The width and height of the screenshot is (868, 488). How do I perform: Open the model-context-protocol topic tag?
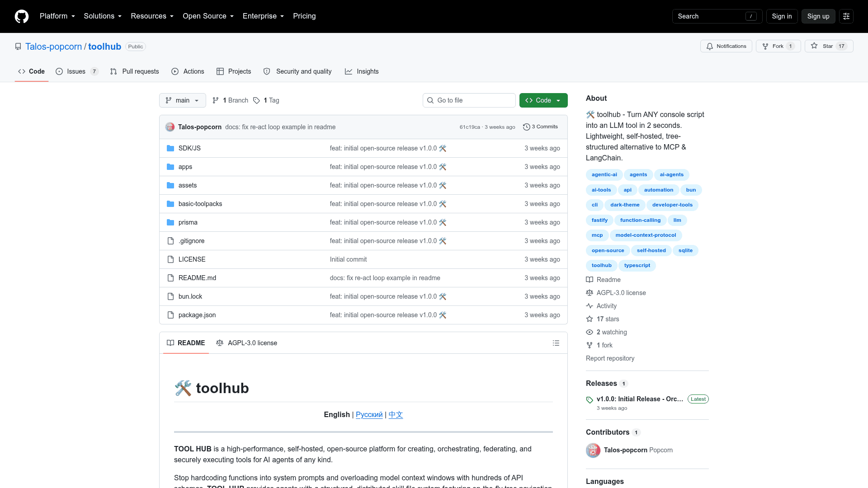[x=646, y=235]
